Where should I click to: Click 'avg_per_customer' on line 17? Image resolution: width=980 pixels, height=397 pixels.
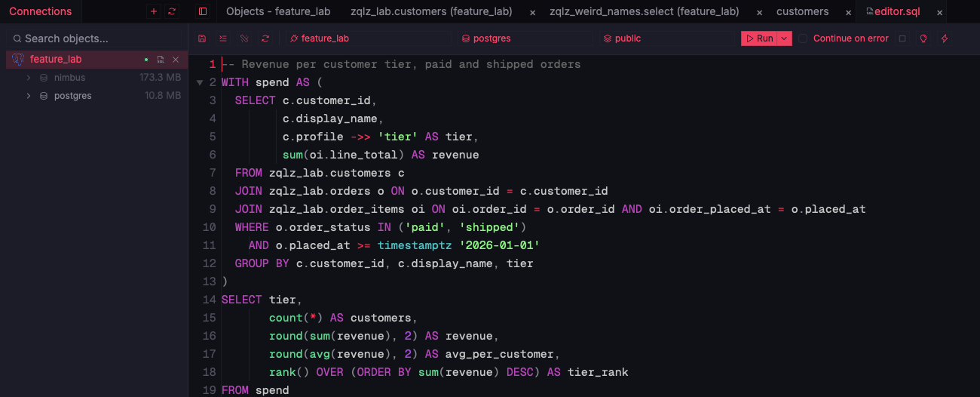(500, 354)
